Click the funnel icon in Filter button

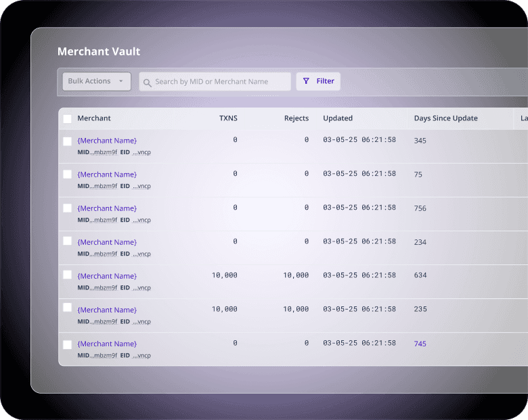pyautogui.click(x=306, y=80)
